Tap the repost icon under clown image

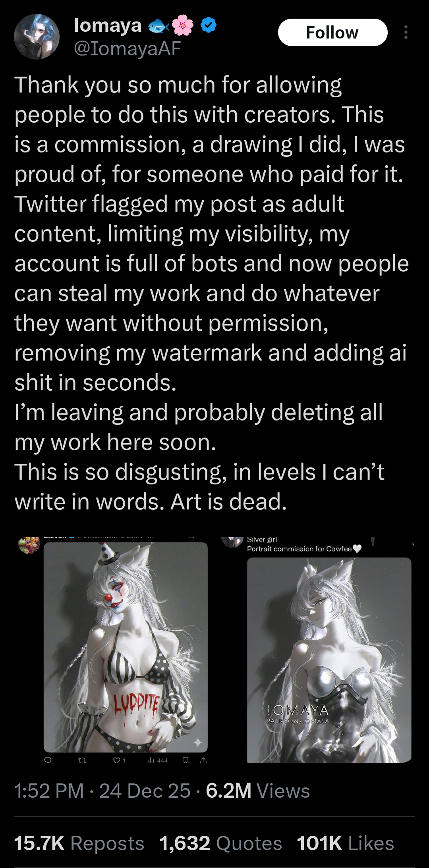[82, 760]
